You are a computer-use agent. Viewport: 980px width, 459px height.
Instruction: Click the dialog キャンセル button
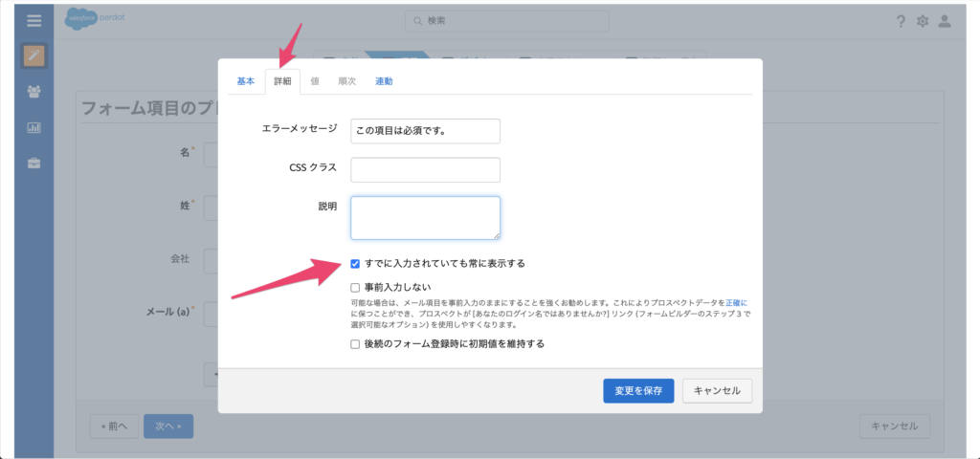[718, 391]
